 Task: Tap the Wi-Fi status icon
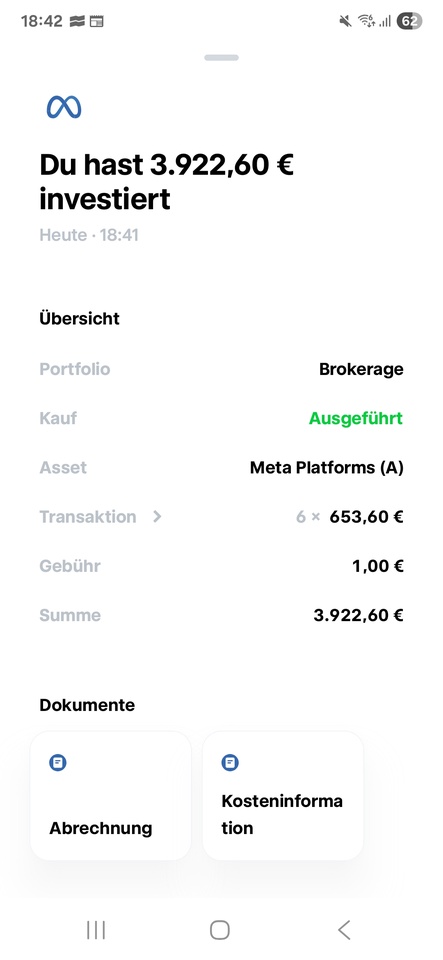[x=367, y=21]
